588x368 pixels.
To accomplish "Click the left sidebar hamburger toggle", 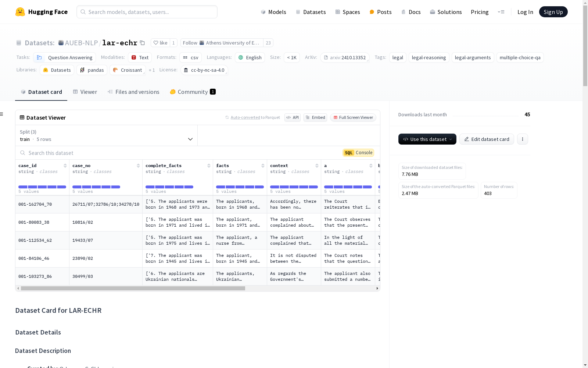I will pos(1,114).
